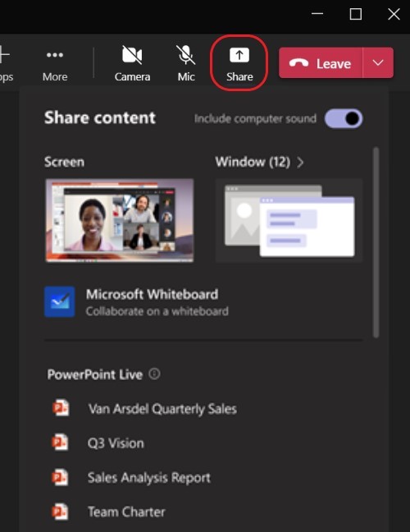Open the Microsoft Whiteboard icon
The image size is (410, 532).
[60, 301]
